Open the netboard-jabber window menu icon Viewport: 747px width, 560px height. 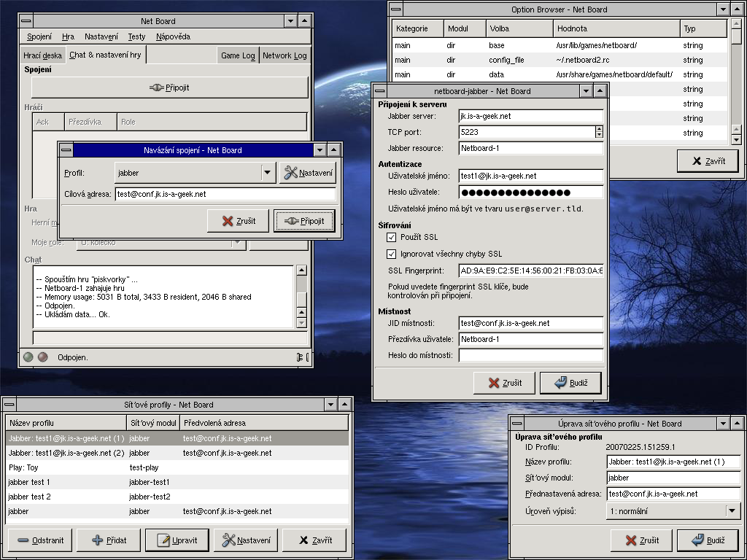tap(379, 91)
